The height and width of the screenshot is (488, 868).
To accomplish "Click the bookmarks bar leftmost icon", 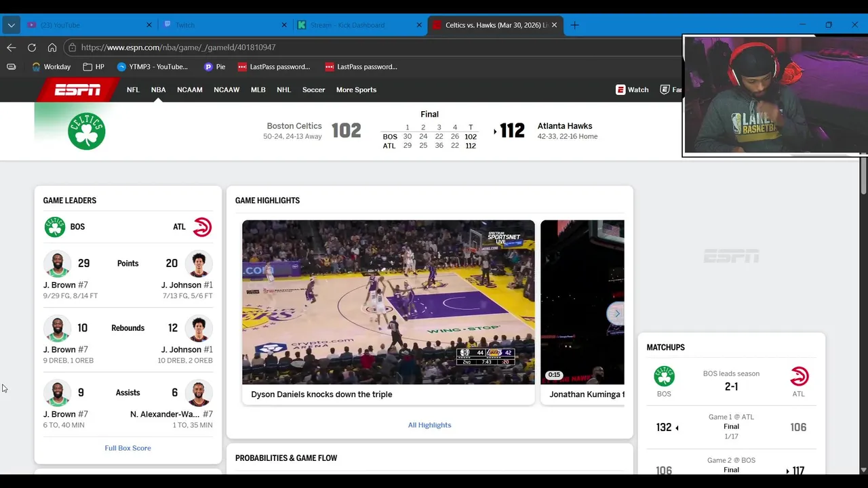I will pyautogui.click(x=11, y=66).
